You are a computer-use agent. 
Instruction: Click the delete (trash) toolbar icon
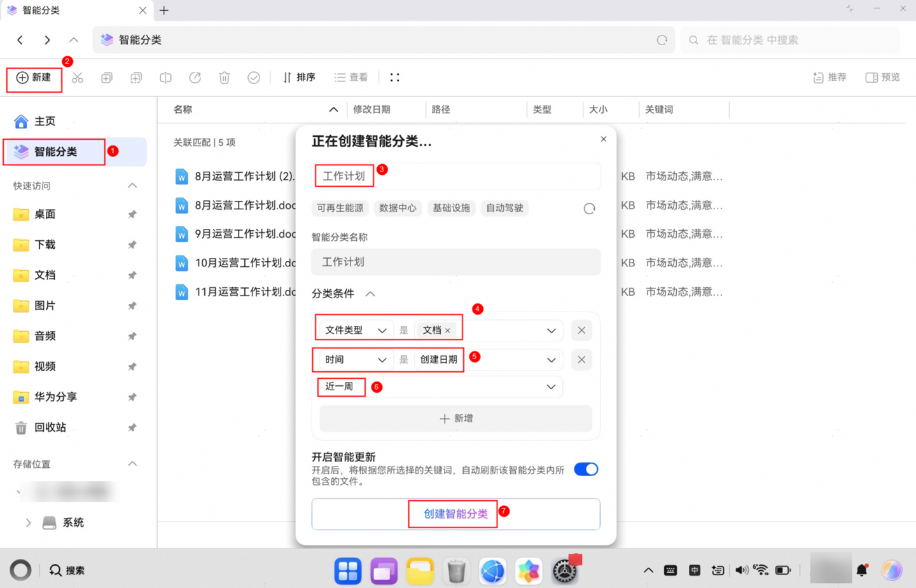click(x=224, y=77)
